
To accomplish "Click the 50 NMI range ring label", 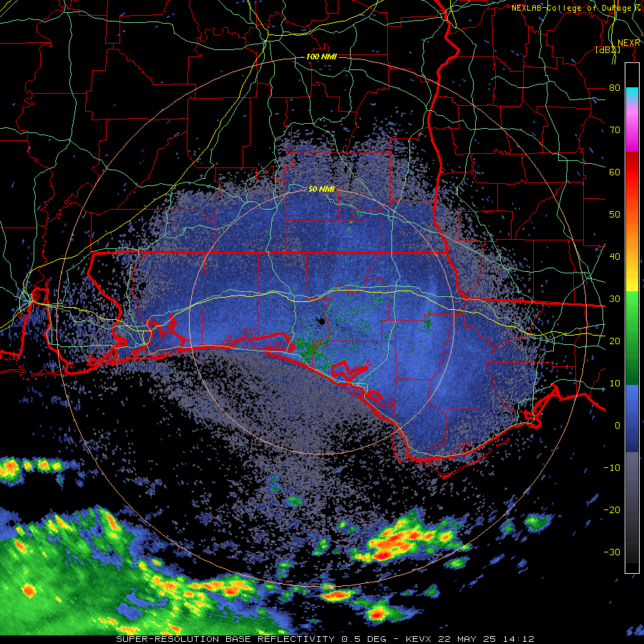I will tap(321, 190).
